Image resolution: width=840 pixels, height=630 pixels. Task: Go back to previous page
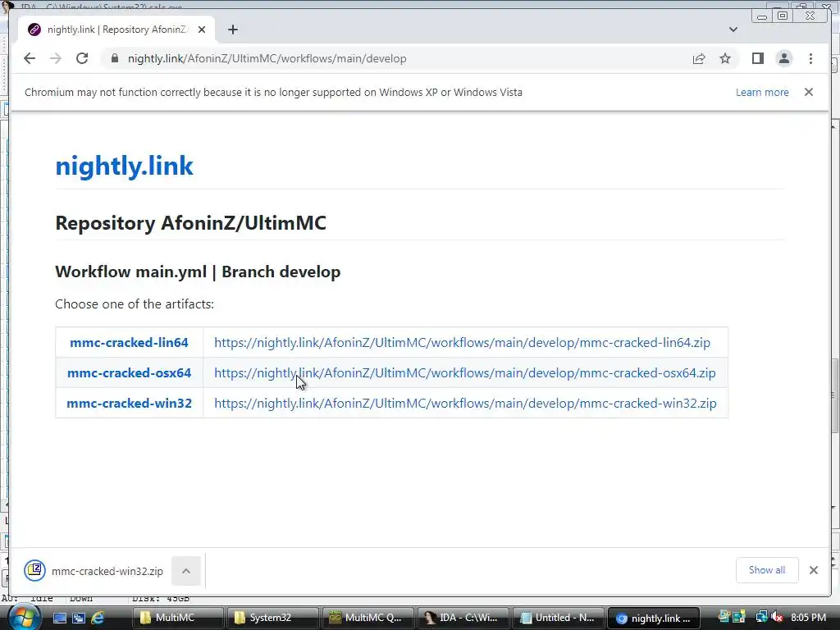click(x=30, y=58)
